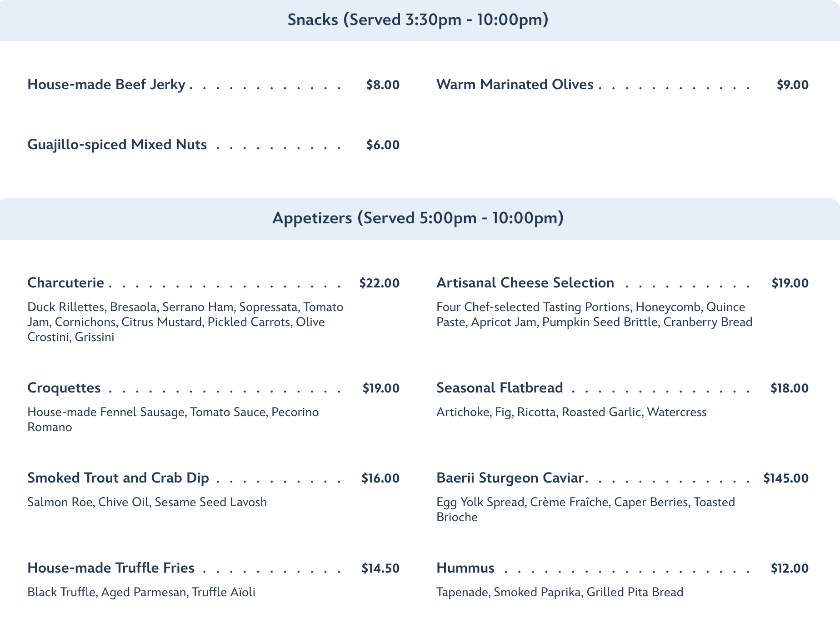Click the $6.00 Mixed Nuts price
This screenshot has width=840, height=624.
point(383,145)
